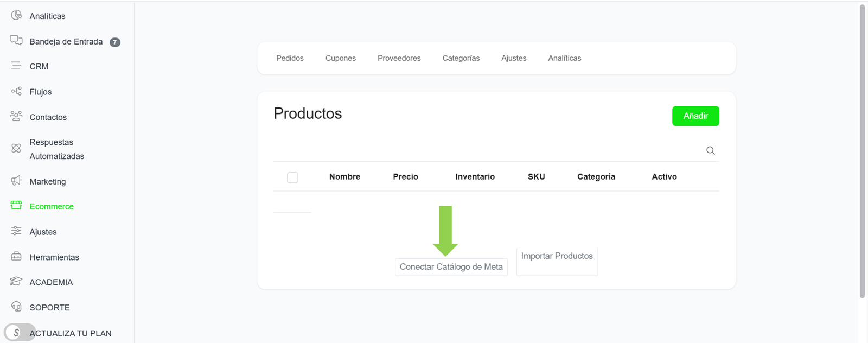Screen dimensions: 868x343
Task: Open the Ajustes sliders icon in sidebar
Action: [x=16, y=231]
